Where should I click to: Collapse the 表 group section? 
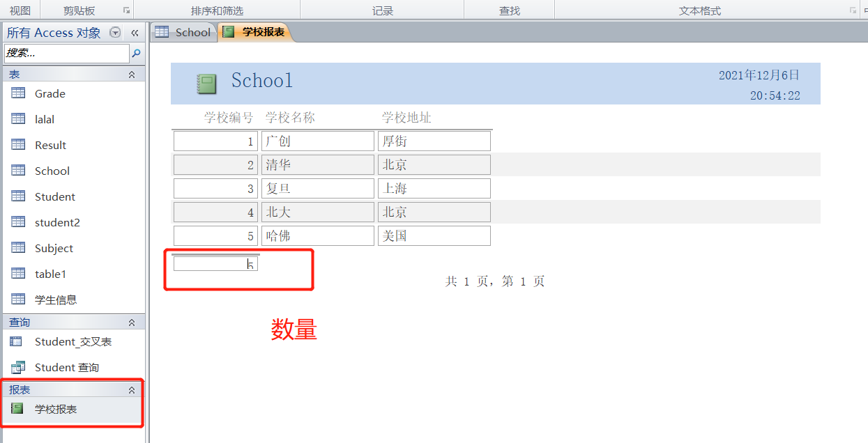pos(132,74)
